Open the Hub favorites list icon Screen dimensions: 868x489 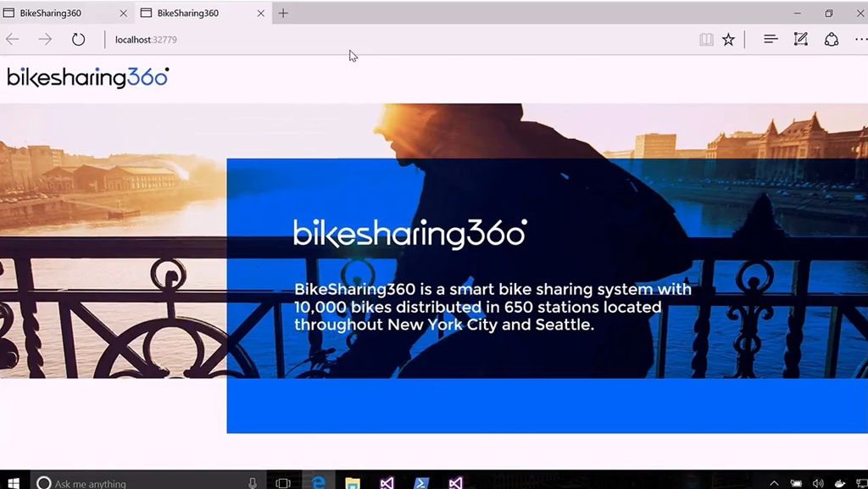click(x=771, y=40)
